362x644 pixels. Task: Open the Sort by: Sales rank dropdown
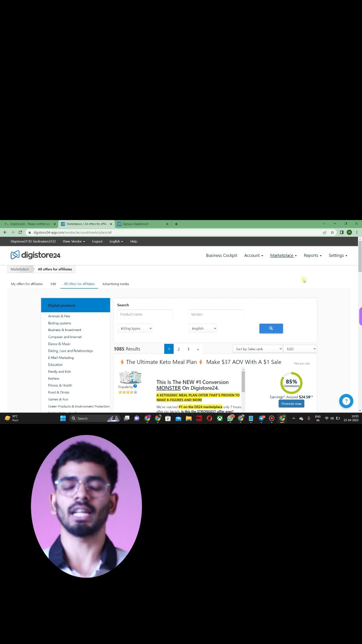pyautogui.click(x=257, y=349)
